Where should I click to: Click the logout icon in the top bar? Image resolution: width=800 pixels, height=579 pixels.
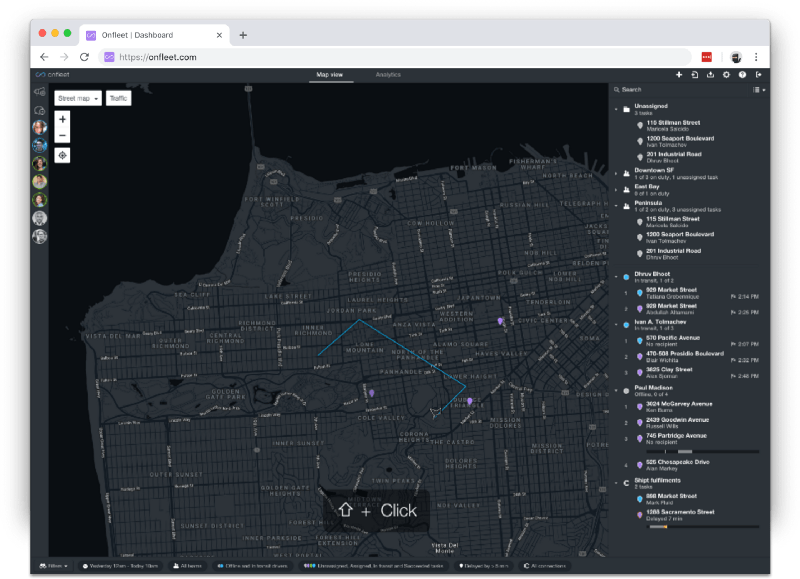tap(759, 75)
